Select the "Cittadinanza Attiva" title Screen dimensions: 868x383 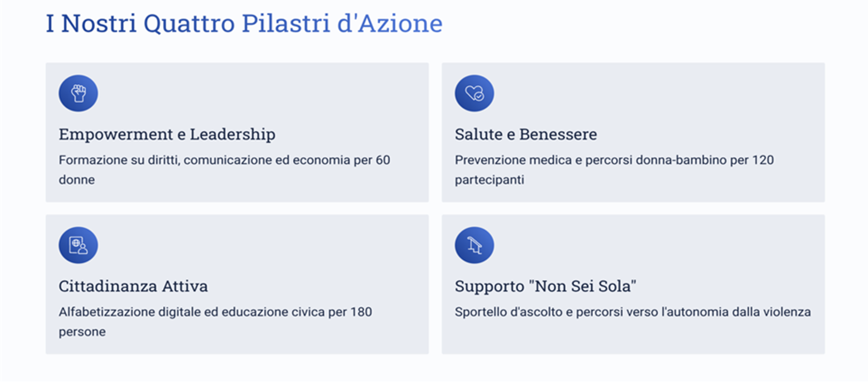pos(133,286)
